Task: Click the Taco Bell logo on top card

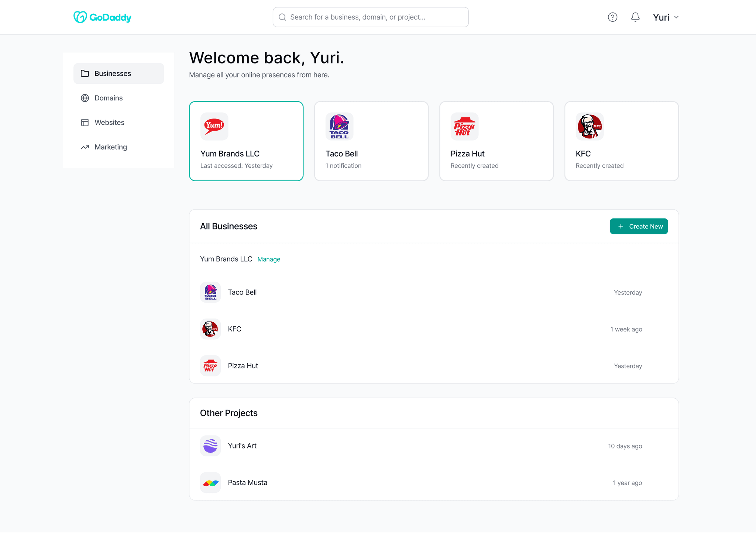Action: click(x=339, y=126)
